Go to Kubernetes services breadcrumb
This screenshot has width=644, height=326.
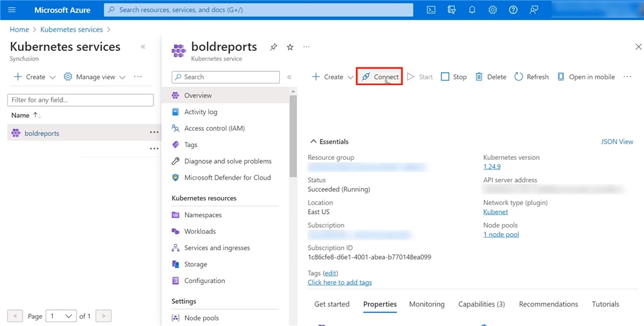(x=72, y=30)
